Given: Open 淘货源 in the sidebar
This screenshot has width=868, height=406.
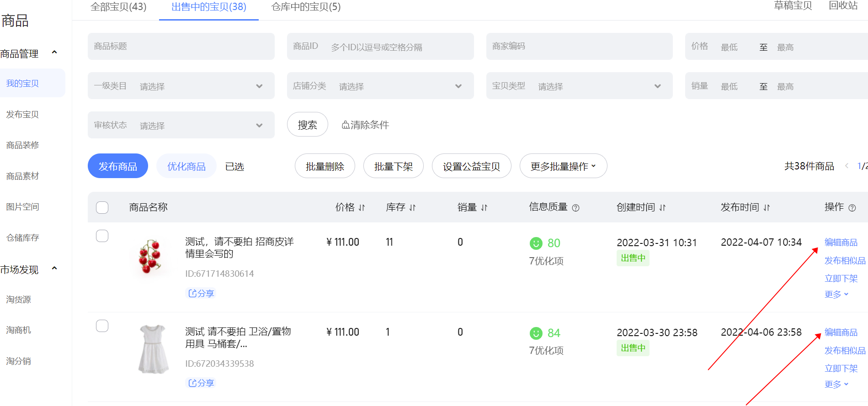Looking at the screenshot, I should (x=19, y=300).
